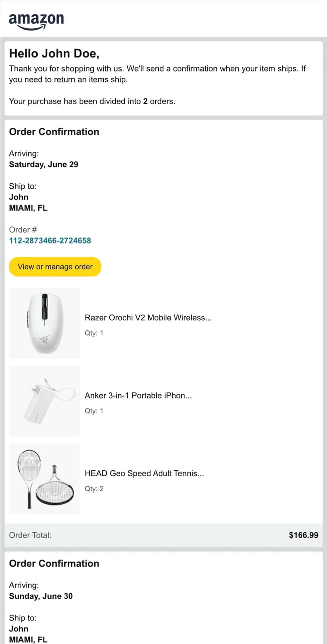Screen dimensions: 327x644
Task: Select the Anker 3-in-1 Portable iPhone title
Action: [139, 396]
